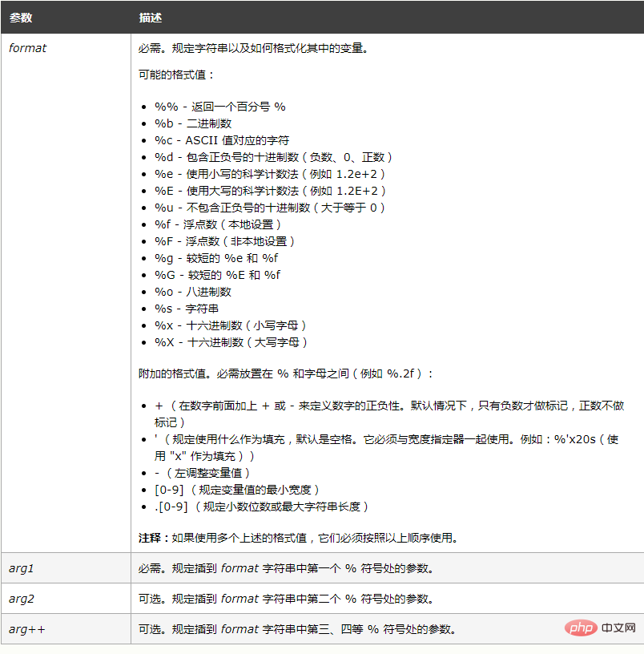Click the %o 八进制数 item
Viewport: 644px width, 654px height.
tap(192, 291)
